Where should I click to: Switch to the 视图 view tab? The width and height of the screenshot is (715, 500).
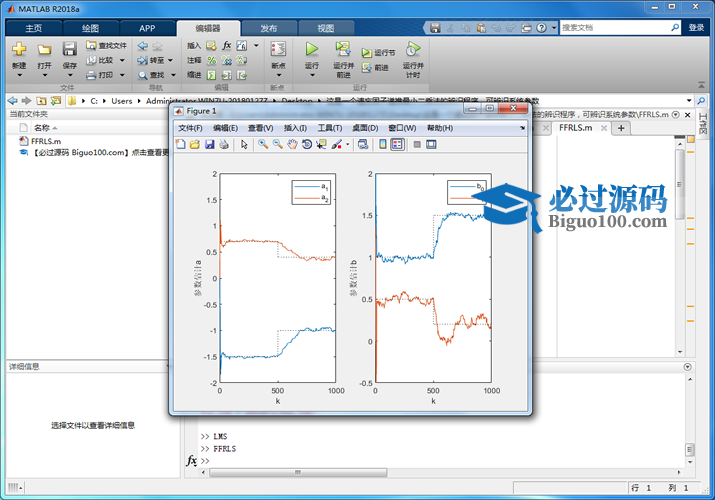(326, 28)
